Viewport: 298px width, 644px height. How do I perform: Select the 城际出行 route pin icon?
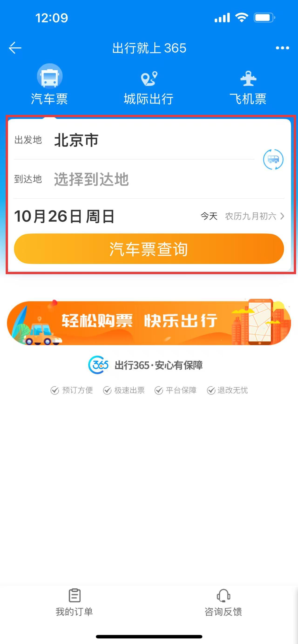149,78
